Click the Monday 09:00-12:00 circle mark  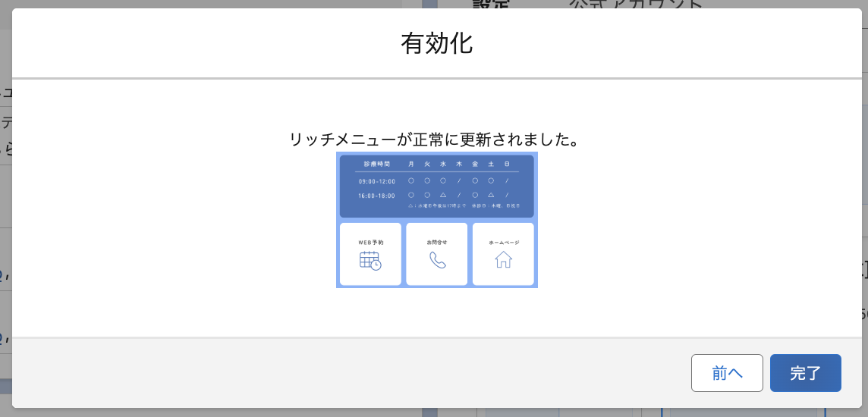click(x=411, y=181)
